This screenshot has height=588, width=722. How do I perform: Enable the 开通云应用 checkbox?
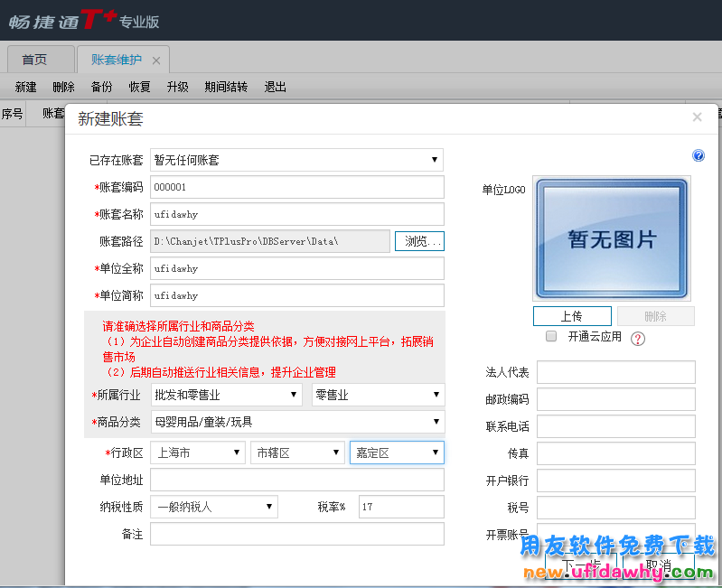click(x=551, y=337)
